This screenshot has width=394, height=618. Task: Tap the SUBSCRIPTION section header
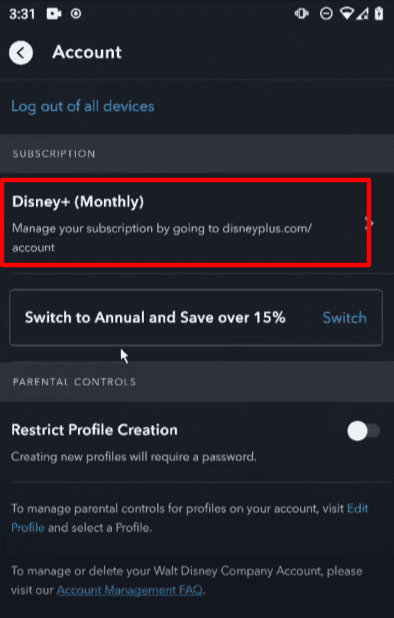[x=54, y=154]
